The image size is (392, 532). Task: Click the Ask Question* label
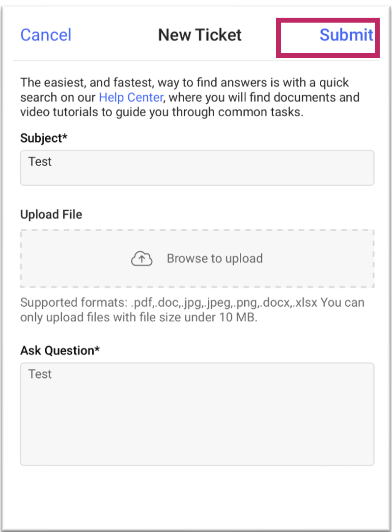pyautogui.click(x=60, y=351)
